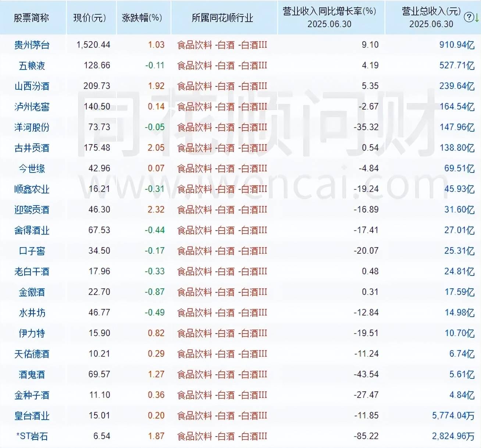
Task: Open the 泸州老窖 stock link
Action: [32, 107]
